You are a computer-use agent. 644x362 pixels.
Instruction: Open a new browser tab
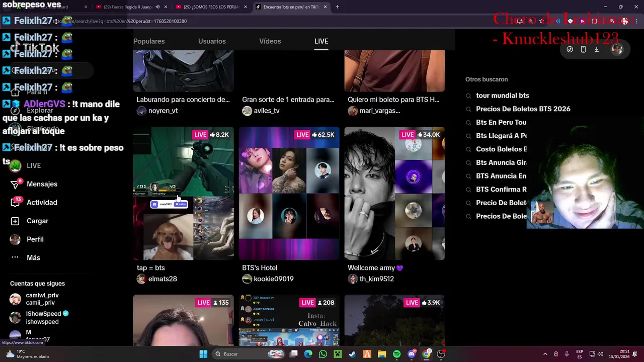337,7
